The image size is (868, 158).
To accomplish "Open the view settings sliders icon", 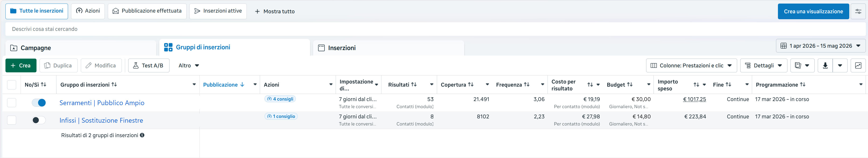I will click(x=858, y=11).
